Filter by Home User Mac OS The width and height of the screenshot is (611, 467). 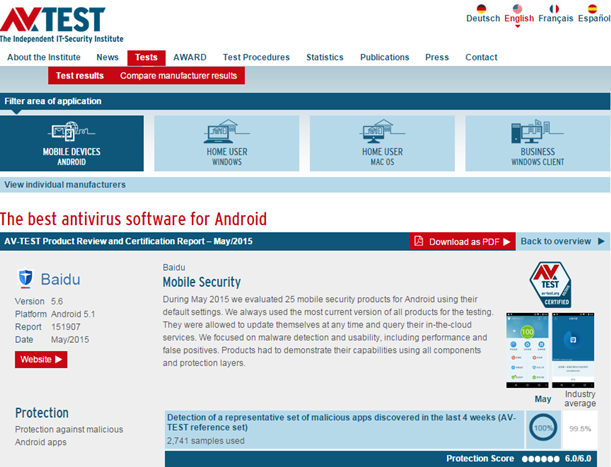tap(382, 143)
